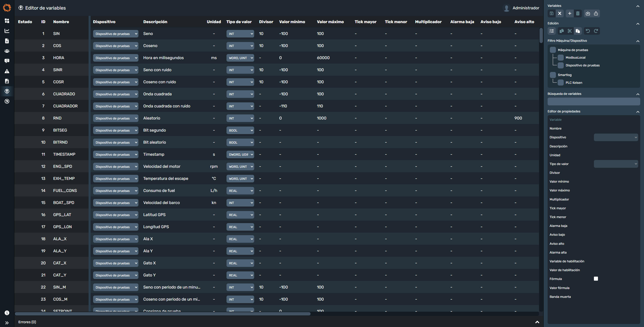Delete variable with the trash icon
This screenshot has height=327, width=644.
[578, 13]
